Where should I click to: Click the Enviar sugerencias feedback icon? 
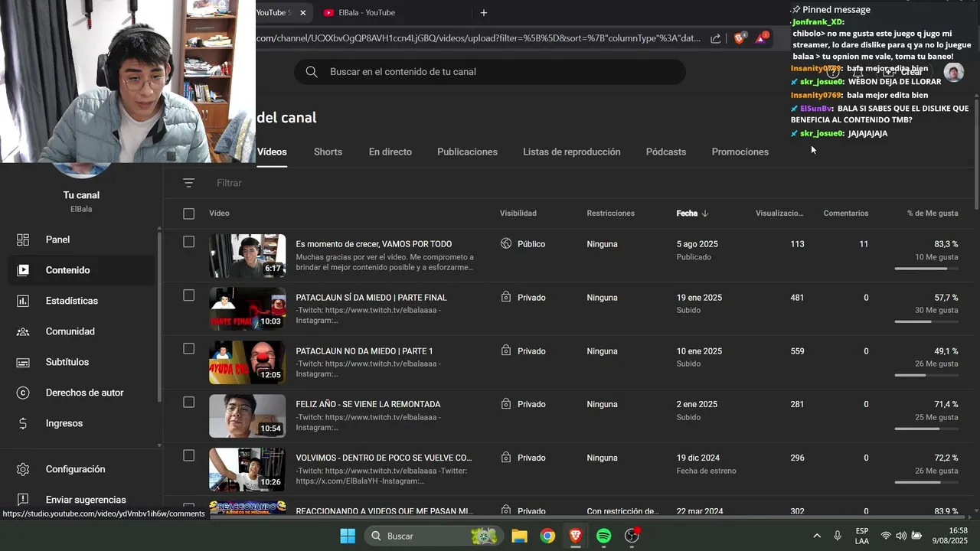(x=23, y=500)
